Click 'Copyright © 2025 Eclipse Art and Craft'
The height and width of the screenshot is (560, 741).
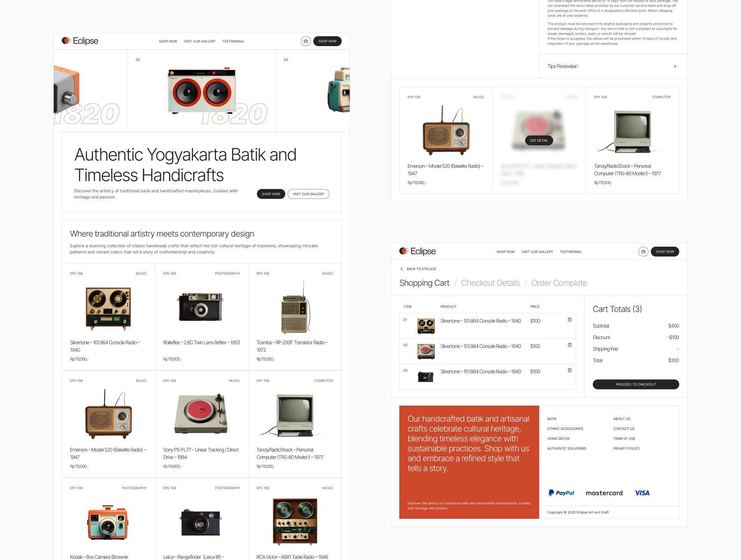coord(578,512)
